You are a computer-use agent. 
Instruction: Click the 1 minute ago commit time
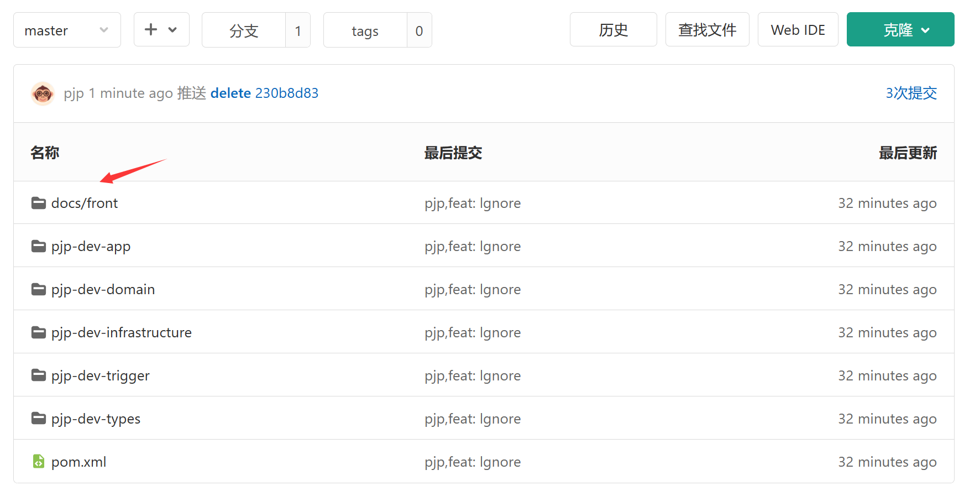(131, 93)
